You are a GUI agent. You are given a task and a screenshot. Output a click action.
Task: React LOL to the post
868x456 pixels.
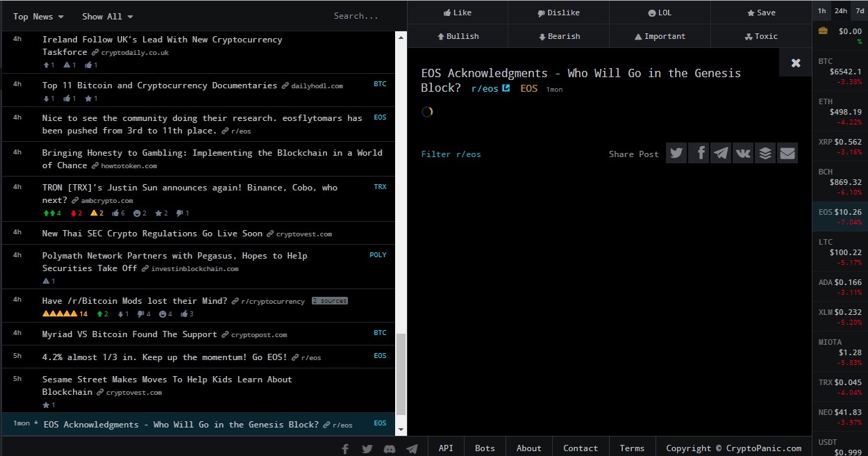[660, 13]
